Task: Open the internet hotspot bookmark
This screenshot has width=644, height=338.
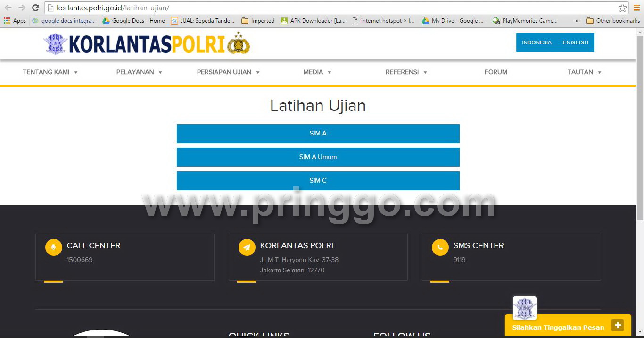Action: pos(383,21)
